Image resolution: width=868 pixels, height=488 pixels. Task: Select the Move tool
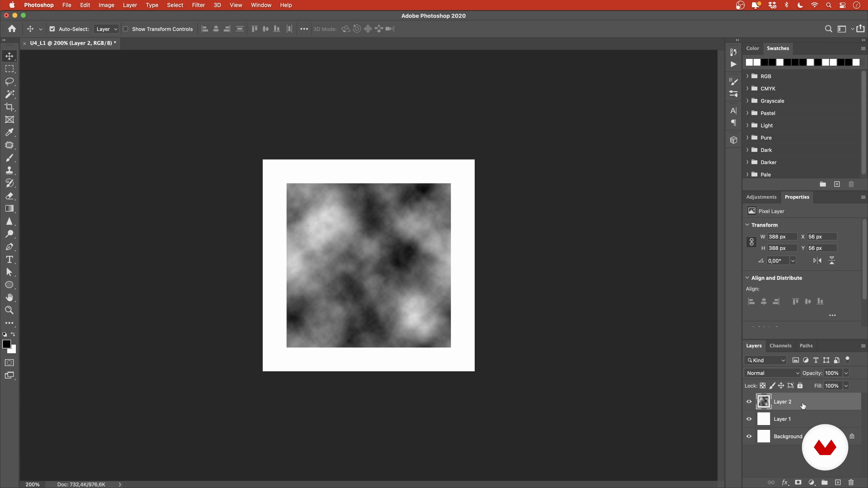9,56
